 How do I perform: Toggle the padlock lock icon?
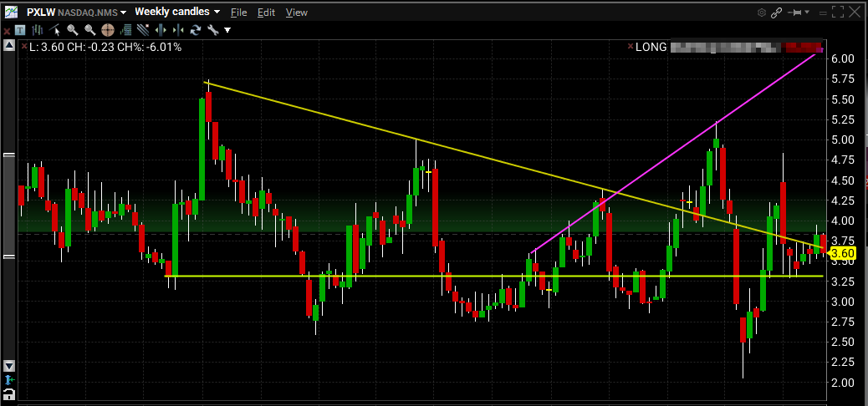(x=9, y=394)
